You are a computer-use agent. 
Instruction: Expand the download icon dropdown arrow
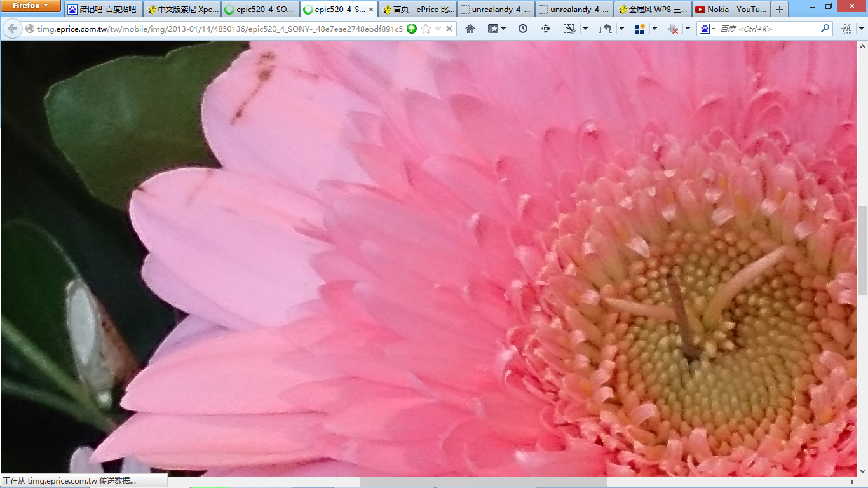[x=688, y=29]
